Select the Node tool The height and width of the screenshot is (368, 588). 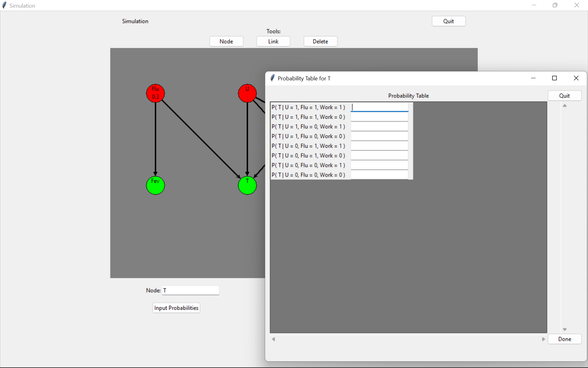227,41
